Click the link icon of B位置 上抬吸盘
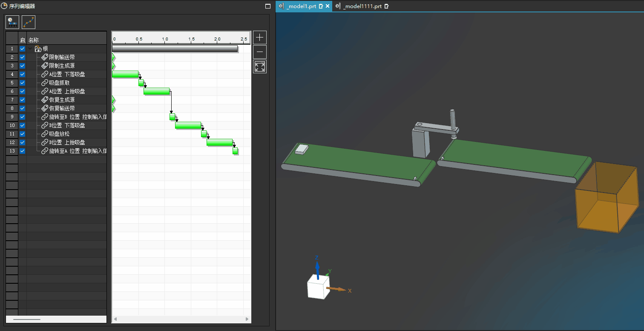The image size is (644, 331). 45,142
